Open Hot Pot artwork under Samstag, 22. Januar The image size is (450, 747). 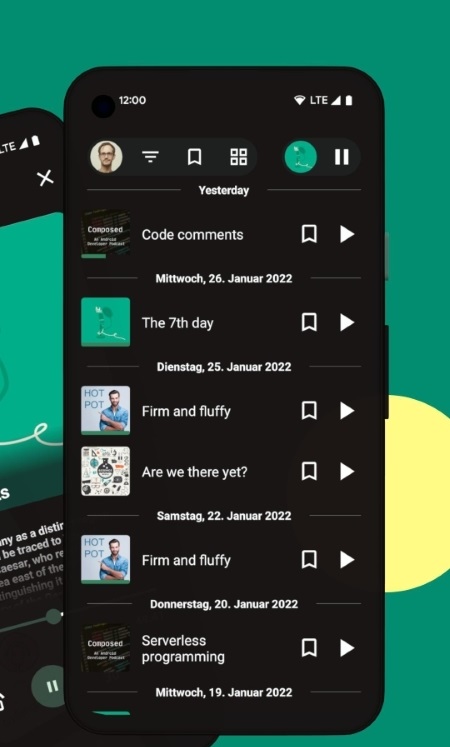coord(105,559)
